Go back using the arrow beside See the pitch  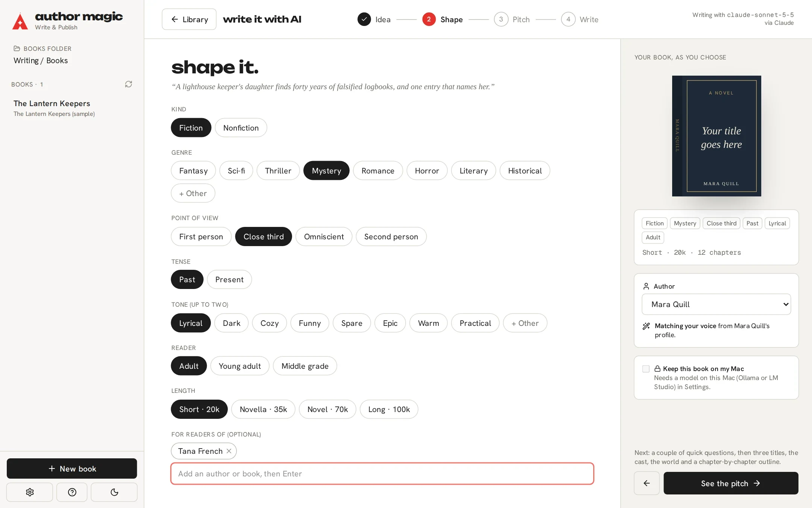point(647,483)
